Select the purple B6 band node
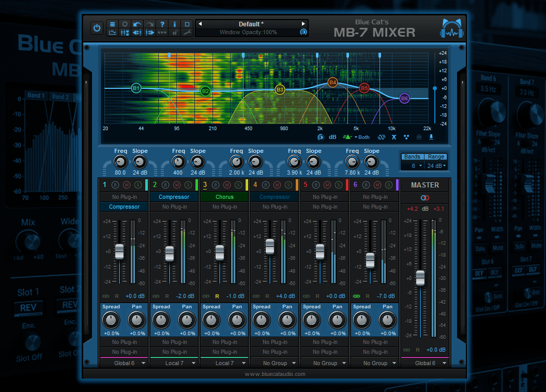Viewport: 546px width, 392px height. click(x=404, y=99)
